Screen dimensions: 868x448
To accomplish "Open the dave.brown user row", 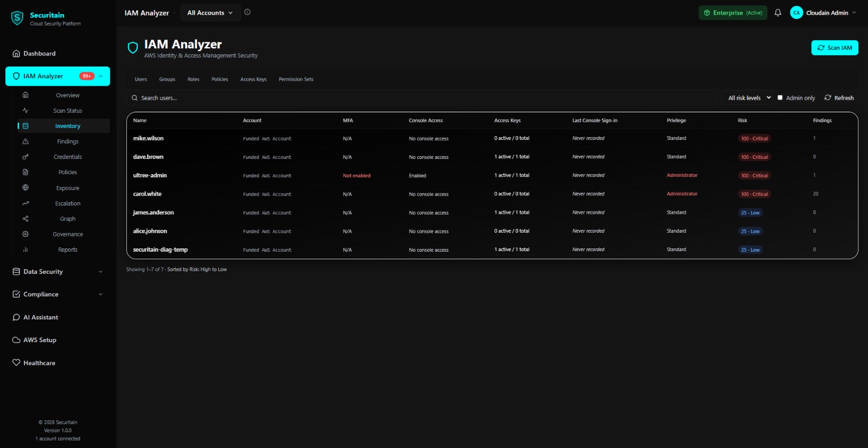I will click(492, 157).
